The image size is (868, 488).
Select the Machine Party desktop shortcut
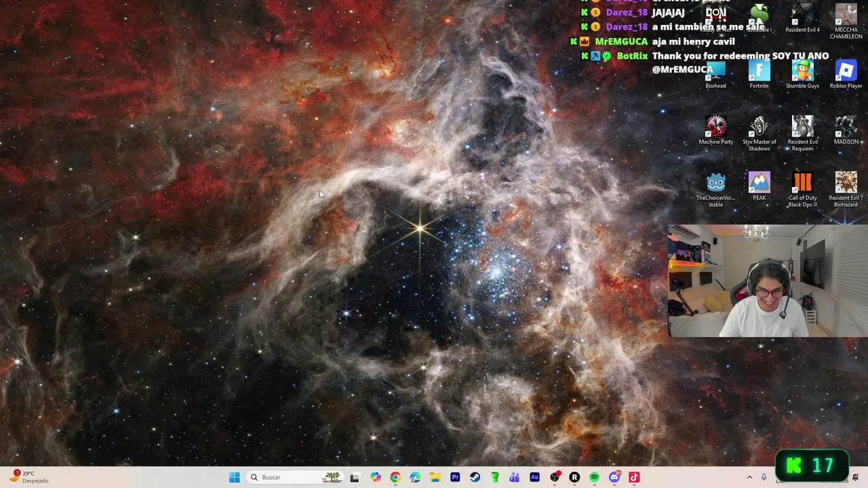click(x=715, y=130)
